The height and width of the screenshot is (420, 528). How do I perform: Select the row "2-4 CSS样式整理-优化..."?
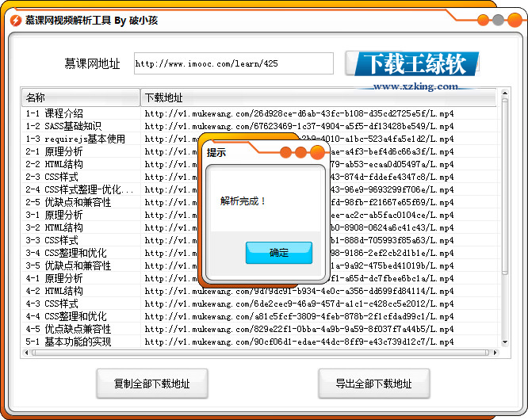coord(259,189)
